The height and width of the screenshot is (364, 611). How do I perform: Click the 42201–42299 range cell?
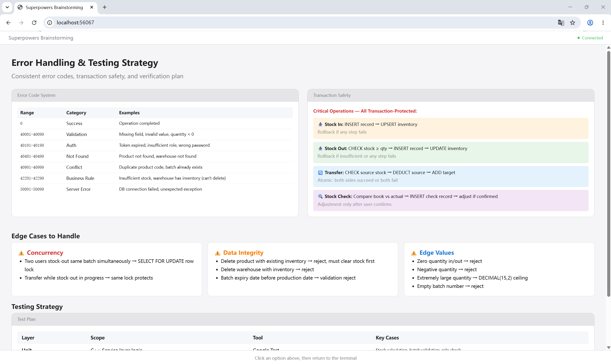[x=32, y=178]
